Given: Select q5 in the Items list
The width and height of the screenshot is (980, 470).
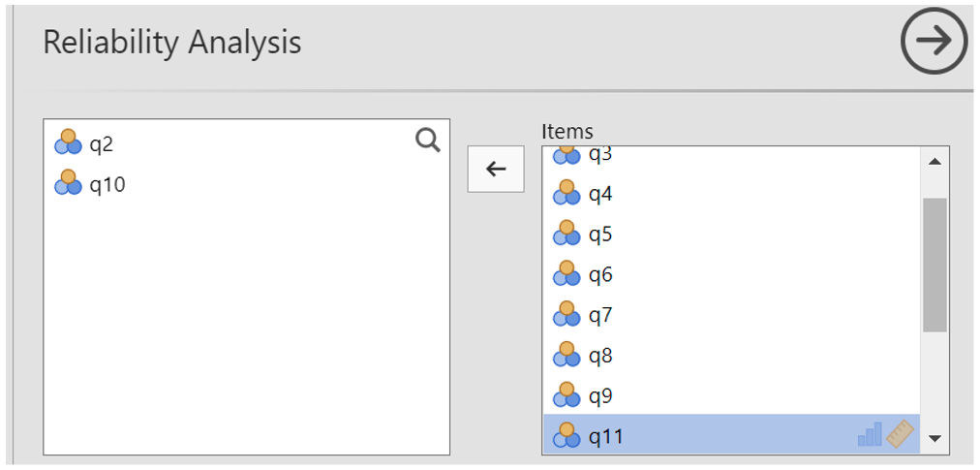Looking at the screenshot, I should tap(600, 235).
